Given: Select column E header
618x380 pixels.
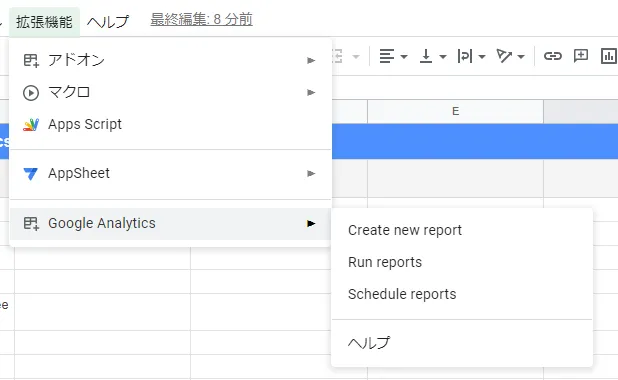Looking at the screenshot, I should tap(455, 112).
